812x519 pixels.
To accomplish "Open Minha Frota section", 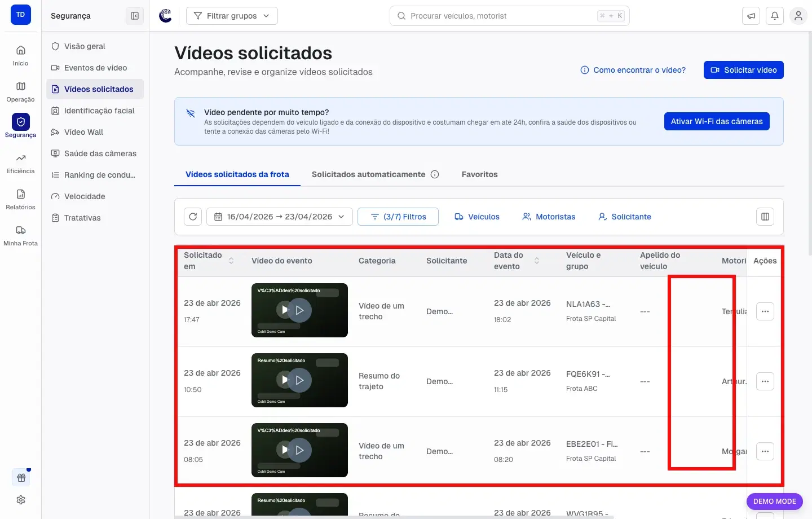I will click(x=20, y=236).
